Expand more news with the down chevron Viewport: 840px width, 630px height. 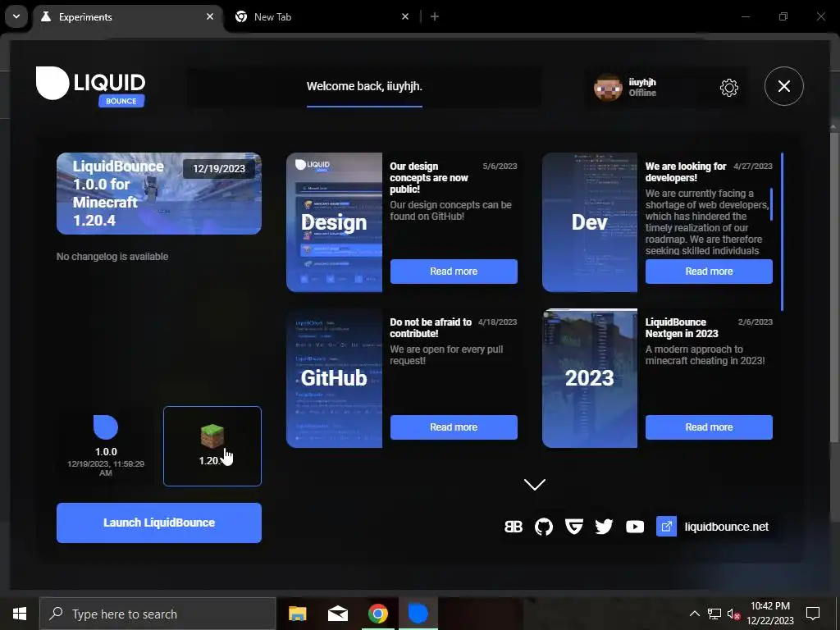click(x=535, y=484)
